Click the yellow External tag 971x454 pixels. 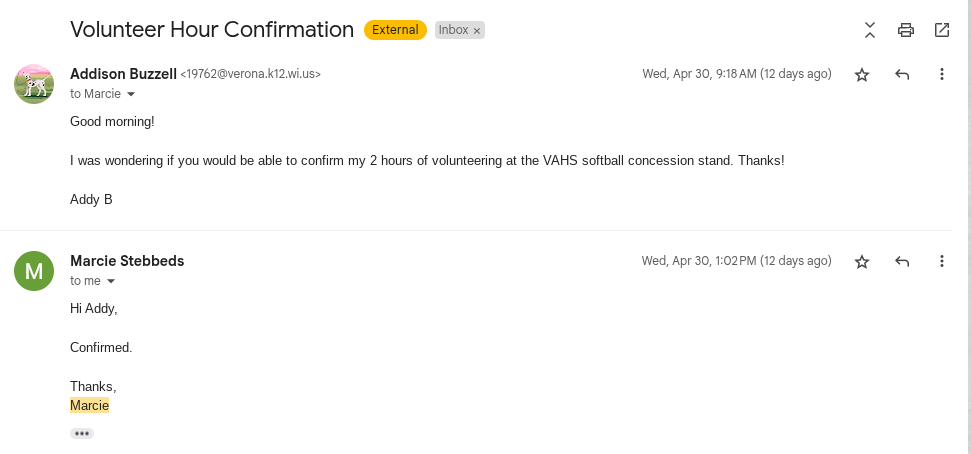click(395, 30)
